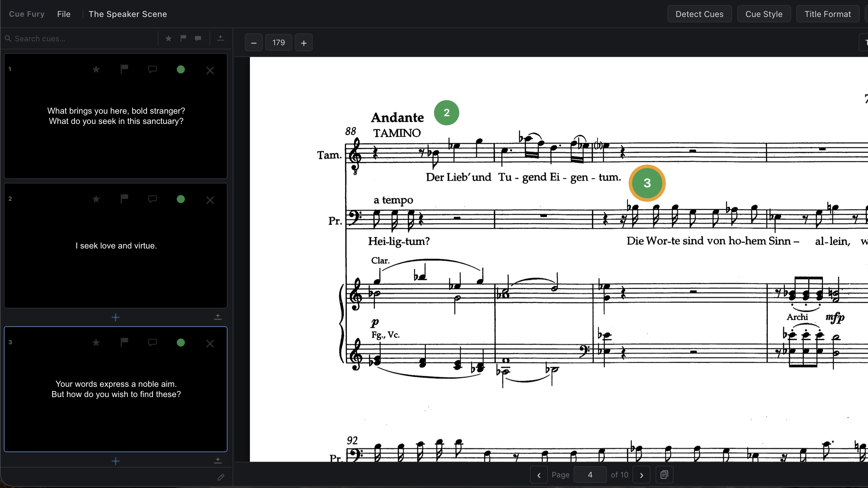868x488 pixels.
Task: Filter cues by comment
Action: point(198,38)
